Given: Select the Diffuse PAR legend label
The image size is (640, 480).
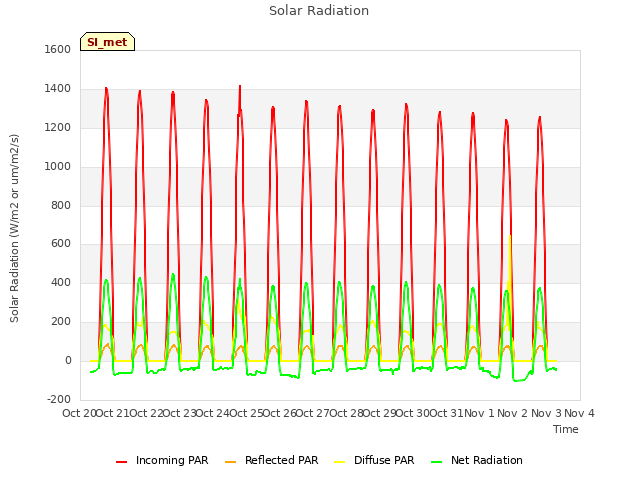Looking at the screenshot, I should [384, 460].
